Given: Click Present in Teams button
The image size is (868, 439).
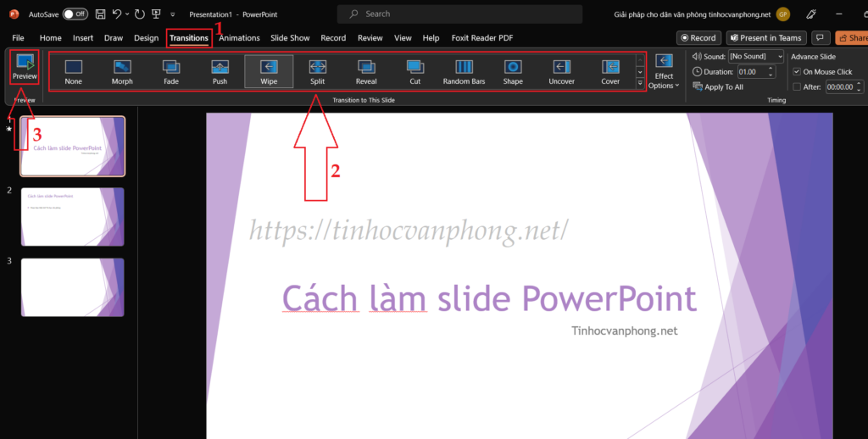Looking at the screenshot, I should (x=766, y=37).
